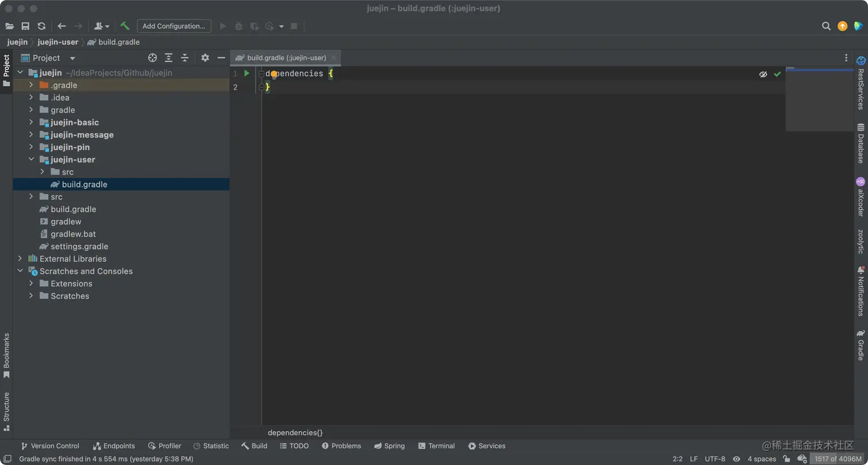Click the Open file folder toolbar icon

point(10,26)
